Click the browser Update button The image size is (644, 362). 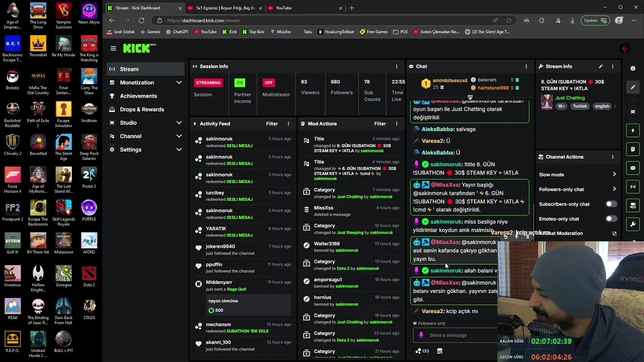pos(595,21)
